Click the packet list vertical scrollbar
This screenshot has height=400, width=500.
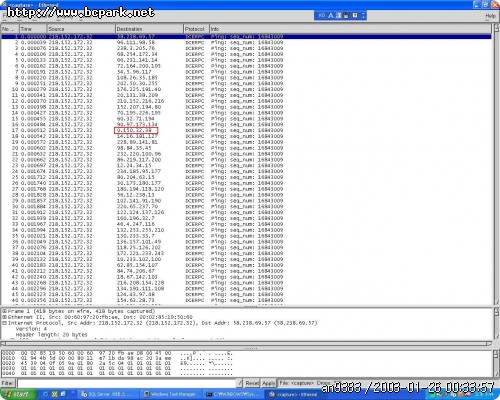click(x=496, y=164)
